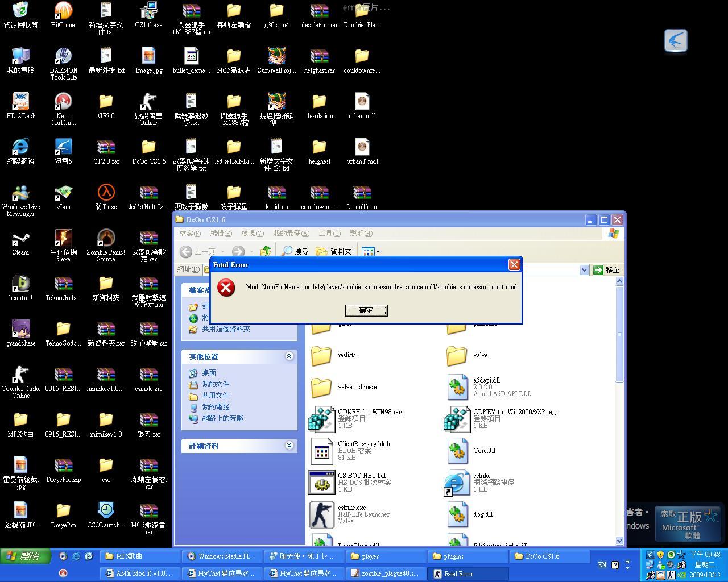Open the Nero StartSmart desktop icon
Screen dimensions: 728x582
pyautogui.click(x=63, y=109)
